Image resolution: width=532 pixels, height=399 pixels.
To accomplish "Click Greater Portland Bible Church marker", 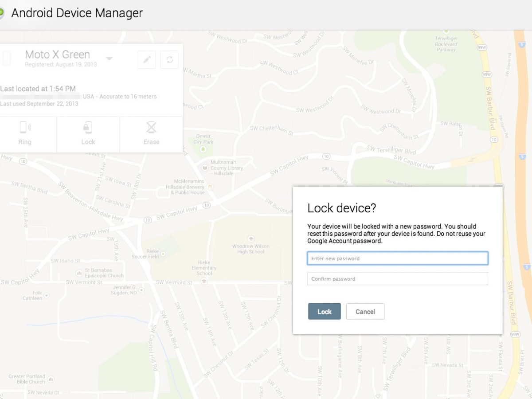I will [51, 379].
